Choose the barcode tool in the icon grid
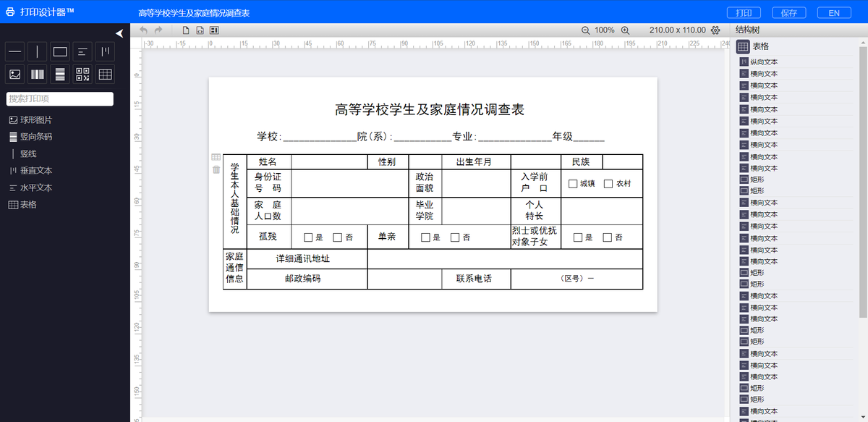868x422 pixels. (x=38, y=74)
